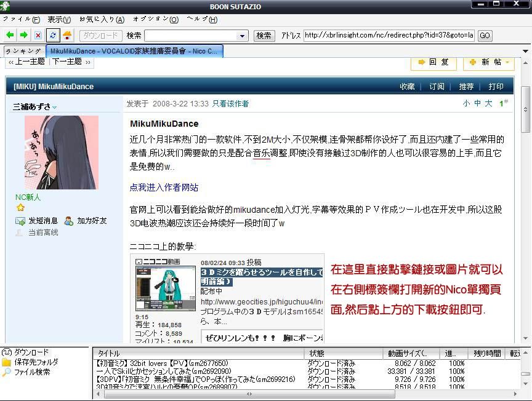This screenshot has height=401, width=532.
Task: Click the ファイル検索 magnifier icon
Action: (x=7, y=372)
